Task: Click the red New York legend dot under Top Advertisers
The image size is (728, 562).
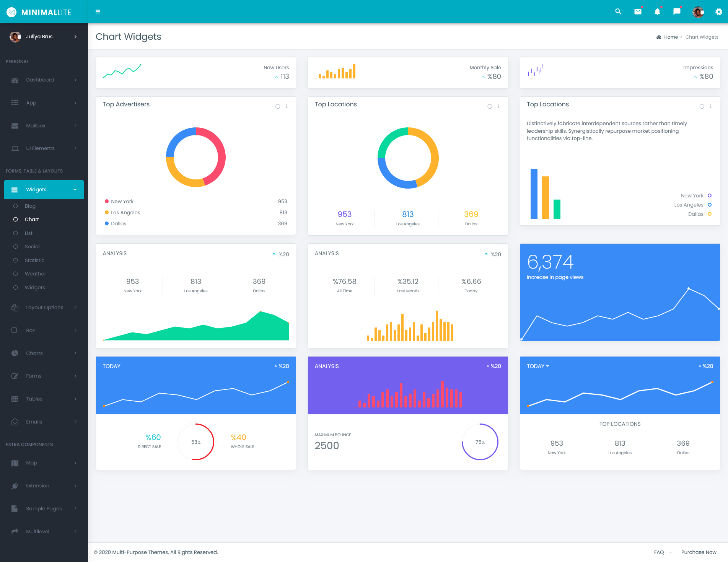Action: tap(107, 202)
